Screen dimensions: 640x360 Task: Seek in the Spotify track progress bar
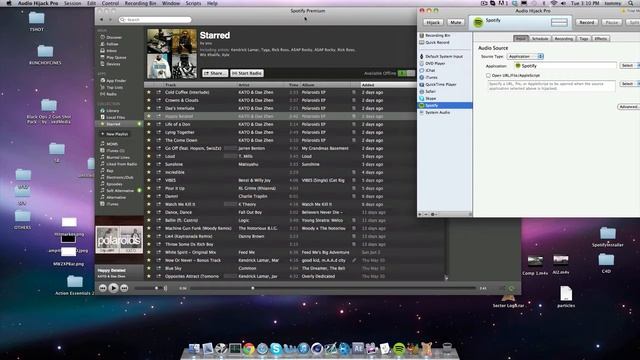point(333,288)
